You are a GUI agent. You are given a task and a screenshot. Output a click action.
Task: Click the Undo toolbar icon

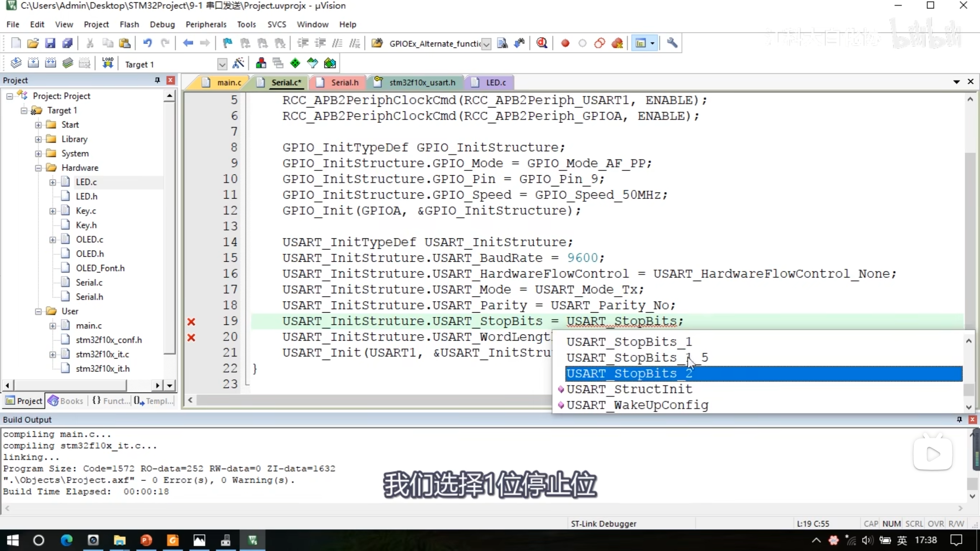pyautogui.click(x=147, y=43)
